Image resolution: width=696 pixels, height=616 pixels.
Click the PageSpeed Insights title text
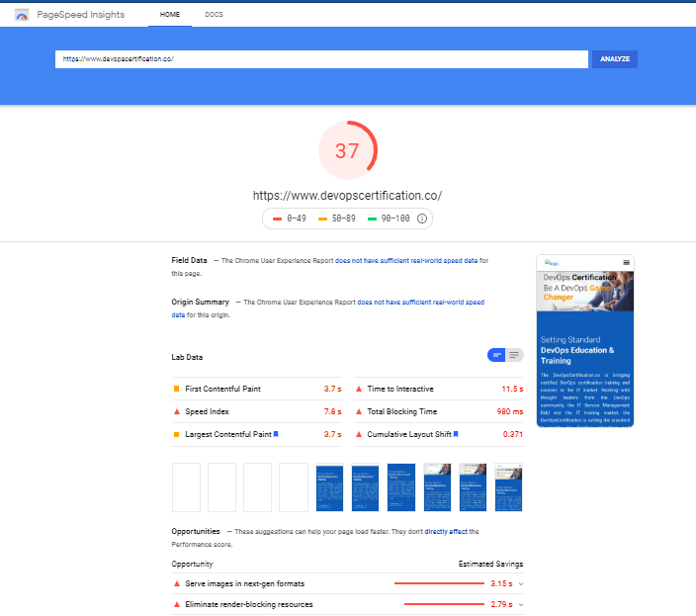click(81, 15)
